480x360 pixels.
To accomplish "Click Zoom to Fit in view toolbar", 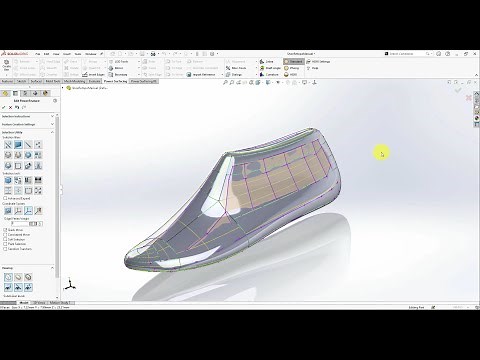I will [225, 82].
